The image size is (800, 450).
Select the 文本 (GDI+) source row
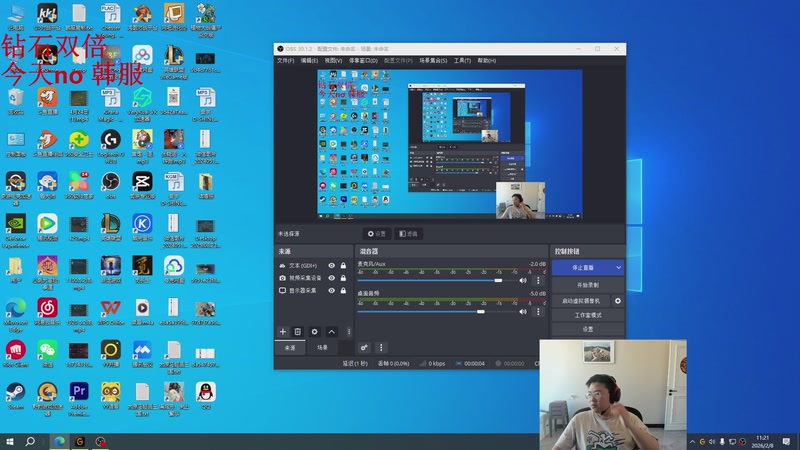pyautogui.click(x=313, y=265)
